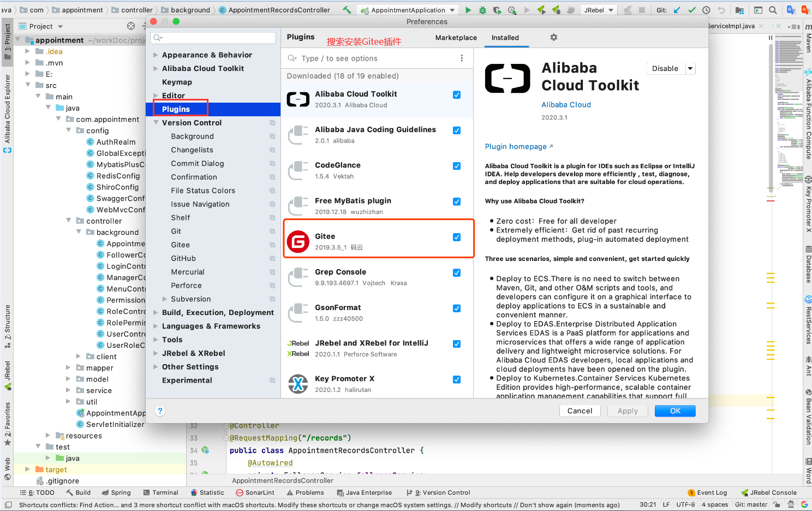Toggle Key Promoter X checkbox
Viewport: 812px width, 511px height.
(457, 379)
